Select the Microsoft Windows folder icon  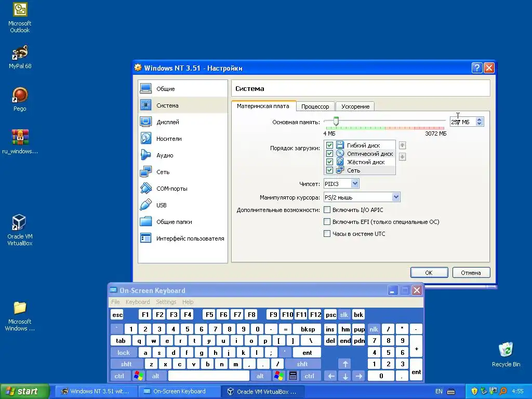point(20,316)
